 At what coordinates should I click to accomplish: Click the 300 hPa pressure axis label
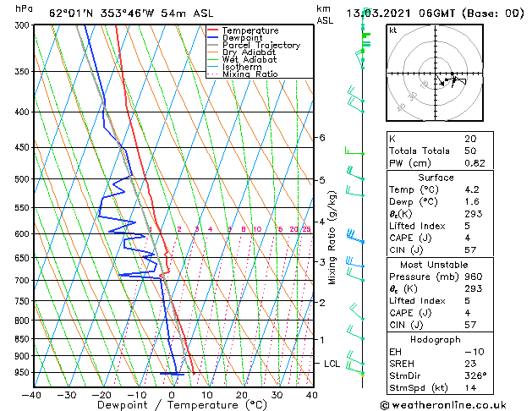pos(24,25)
